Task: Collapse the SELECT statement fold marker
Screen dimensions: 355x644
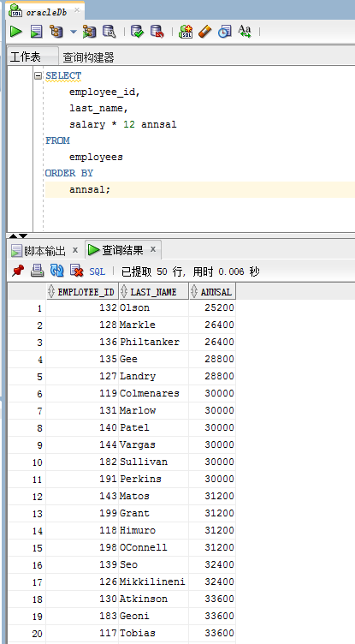Action: tap(38, 75)
